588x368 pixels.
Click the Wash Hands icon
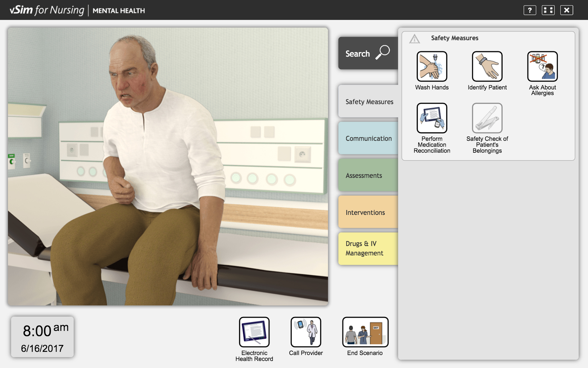(432, 66)
